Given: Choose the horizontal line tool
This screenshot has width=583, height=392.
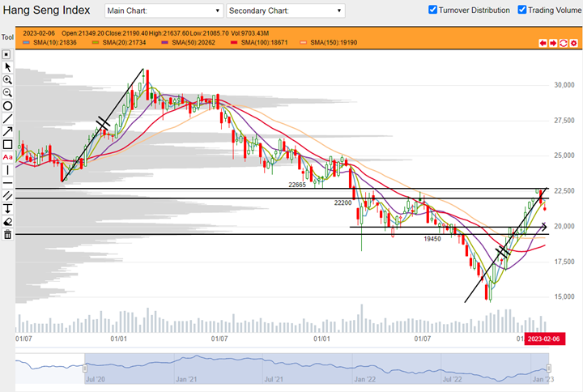Looking at the screenshot, I should [7, 183].
